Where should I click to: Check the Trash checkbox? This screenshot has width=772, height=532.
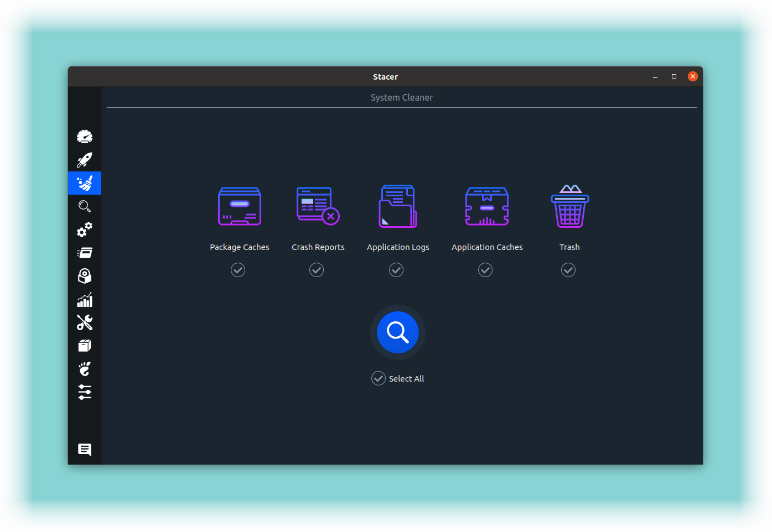coord(568,270)
